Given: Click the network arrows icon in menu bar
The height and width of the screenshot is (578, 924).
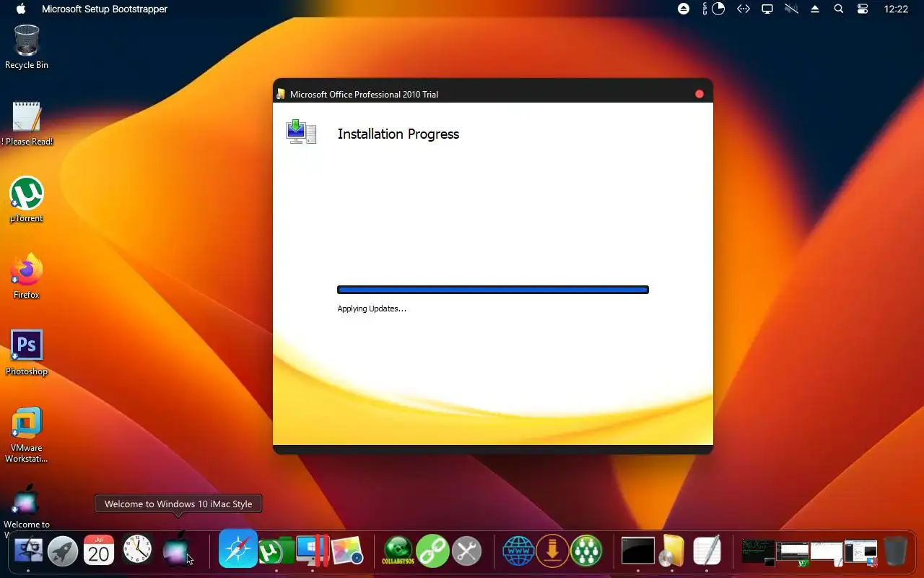Looking at the screenshot, I should [743, 9].
